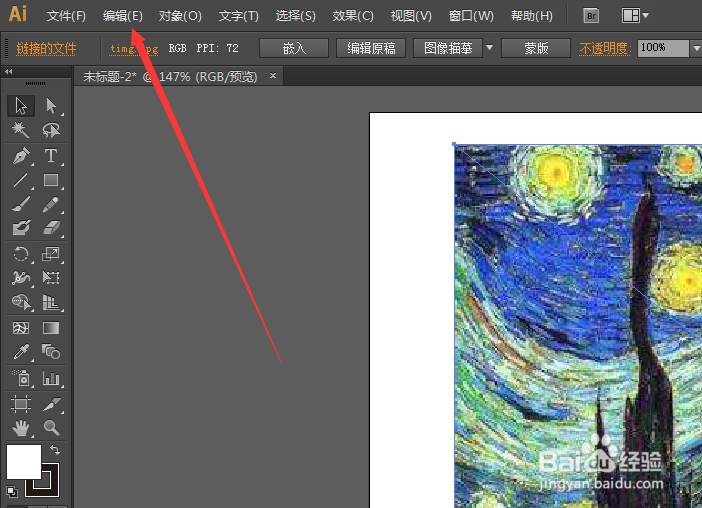Screen dimensions: 702x508
Task: Close the 未标题-2* document tab
Action: 273,76
